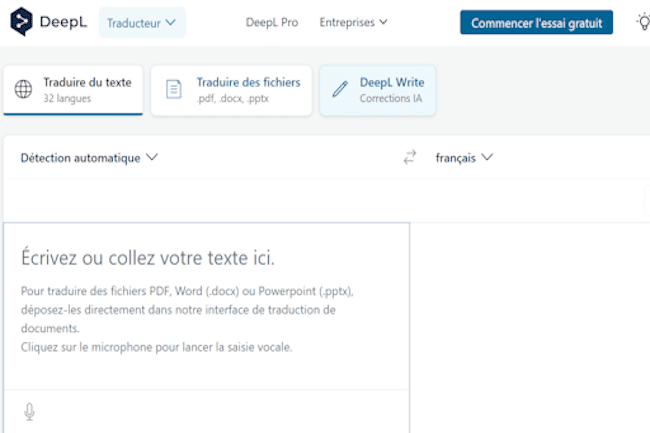Open the DeepL Pro link
Viewport: 650px width, 433px height.
coord(272,22)
